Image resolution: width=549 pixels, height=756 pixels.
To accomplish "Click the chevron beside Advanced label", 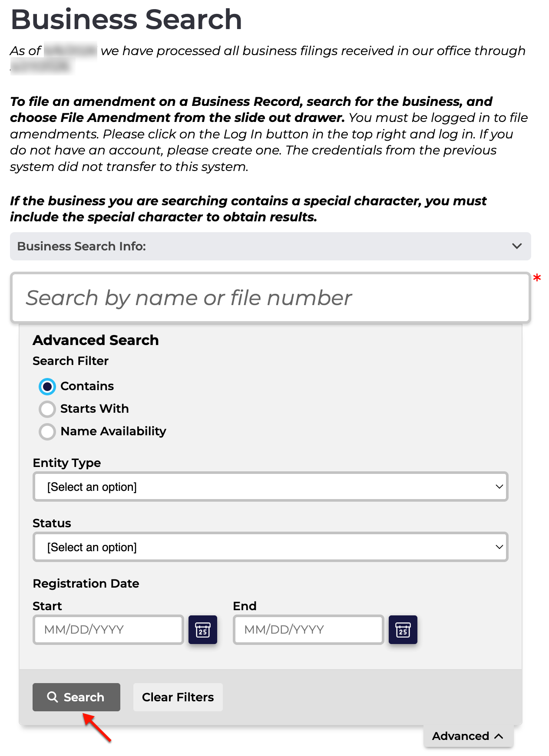I will coord(499,736).
